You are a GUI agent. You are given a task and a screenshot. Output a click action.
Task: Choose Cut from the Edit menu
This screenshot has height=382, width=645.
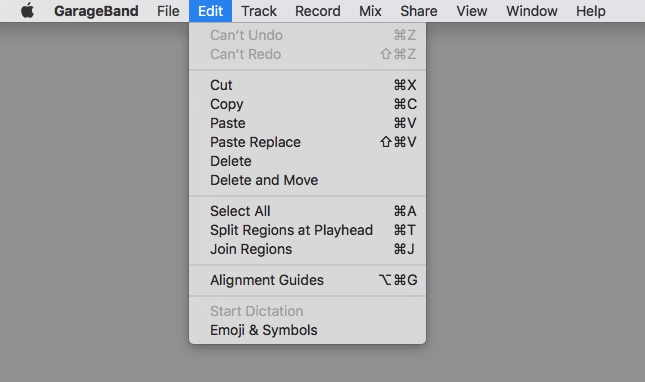[307, 85]
